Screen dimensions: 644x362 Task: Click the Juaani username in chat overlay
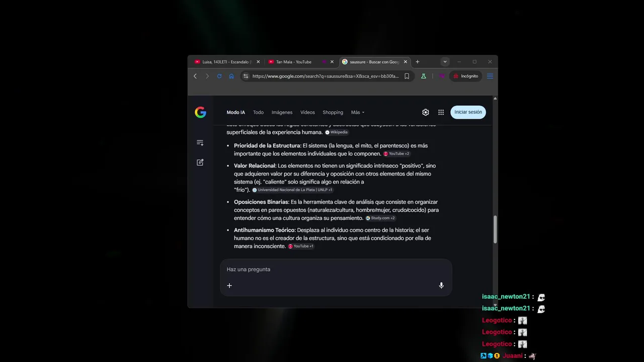click(512, 356)
